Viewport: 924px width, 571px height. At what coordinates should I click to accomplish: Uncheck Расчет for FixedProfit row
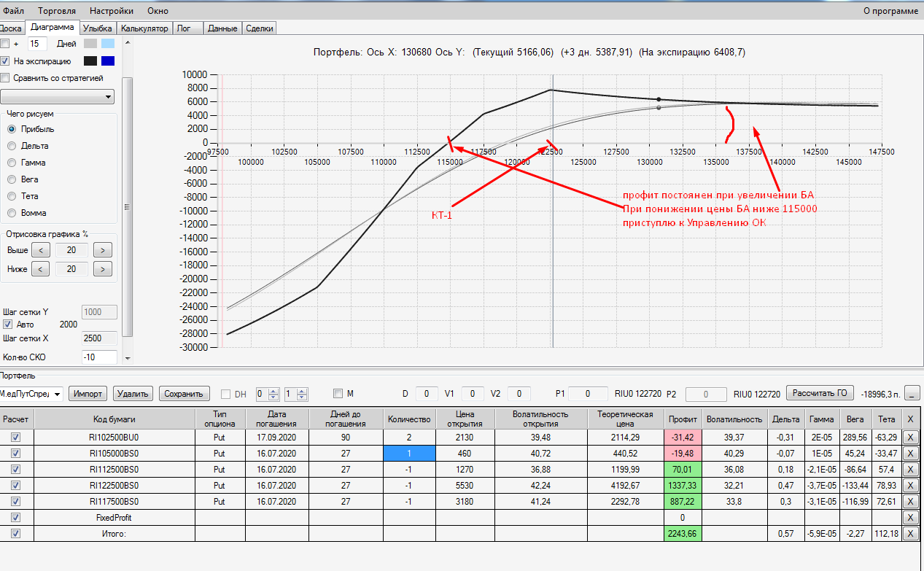click(x=16, y=518)
